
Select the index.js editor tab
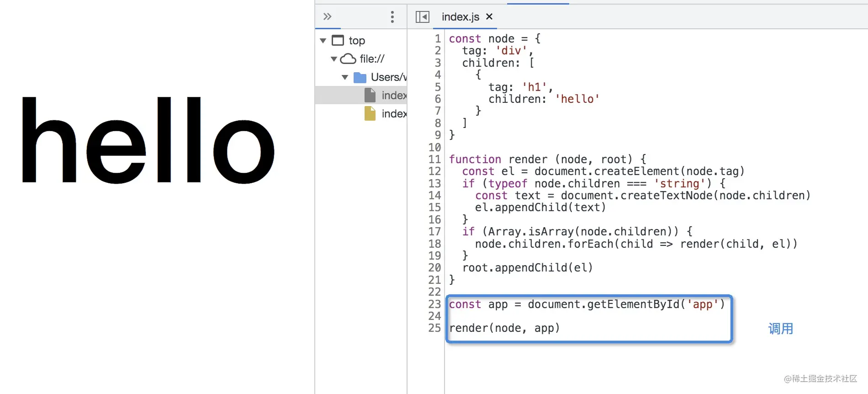(x=460, y=17)
